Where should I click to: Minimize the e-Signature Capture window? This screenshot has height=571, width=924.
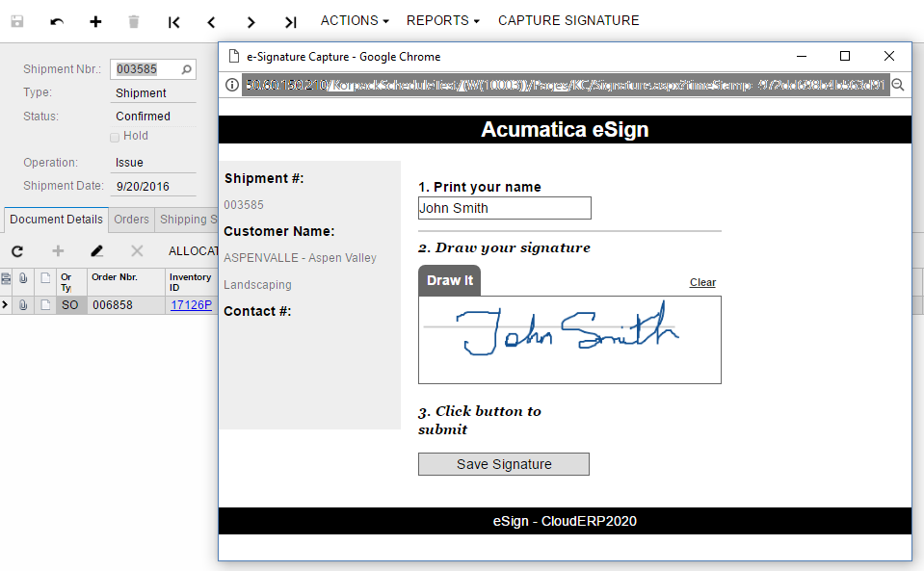[x=802, y=56]
